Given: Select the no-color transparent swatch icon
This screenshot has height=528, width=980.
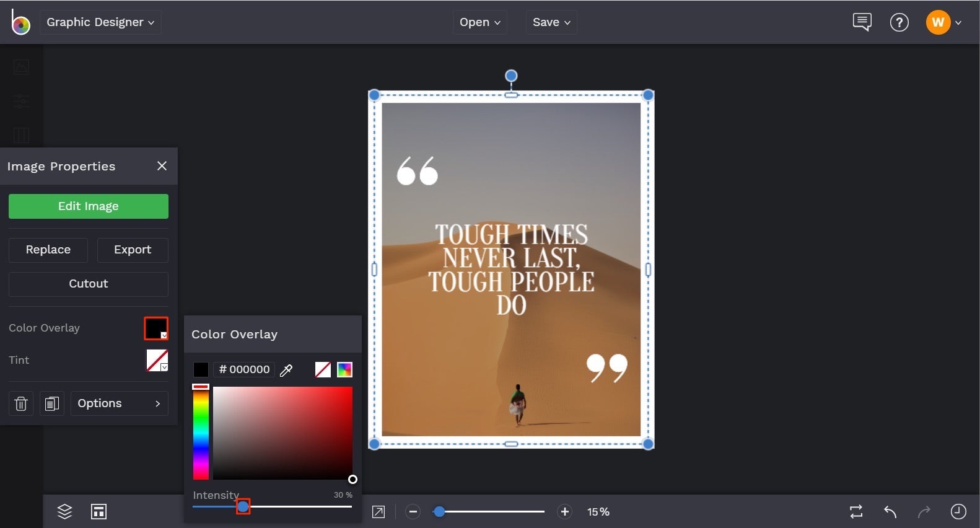Looking at the screenshot, I should [323, 370].
